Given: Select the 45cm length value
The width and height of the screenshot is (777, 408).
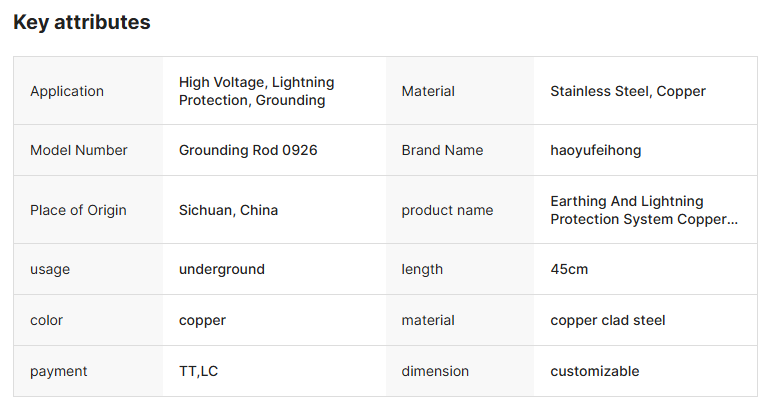Looking at the screenshot, I should tap(569, 269).
